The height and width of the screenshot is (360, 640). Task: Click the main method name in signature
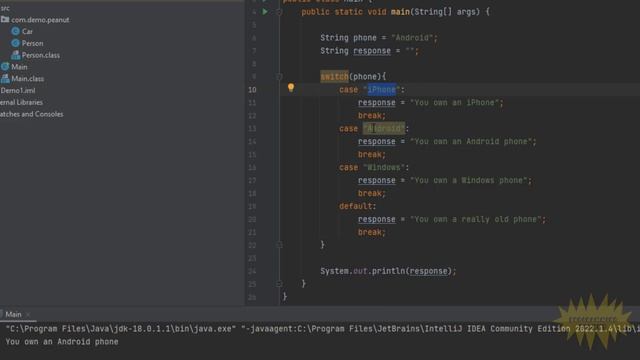(400, 12)
